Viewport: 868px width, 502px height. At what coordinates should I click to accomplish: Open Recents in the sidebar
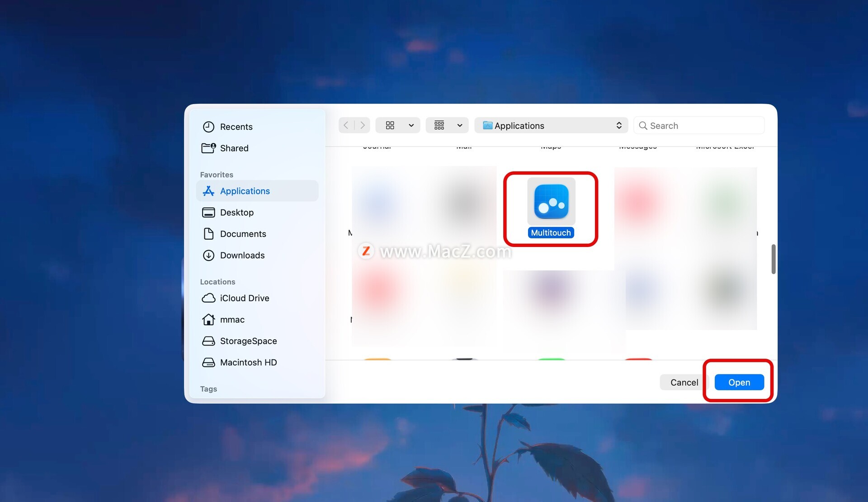[257, 127]
